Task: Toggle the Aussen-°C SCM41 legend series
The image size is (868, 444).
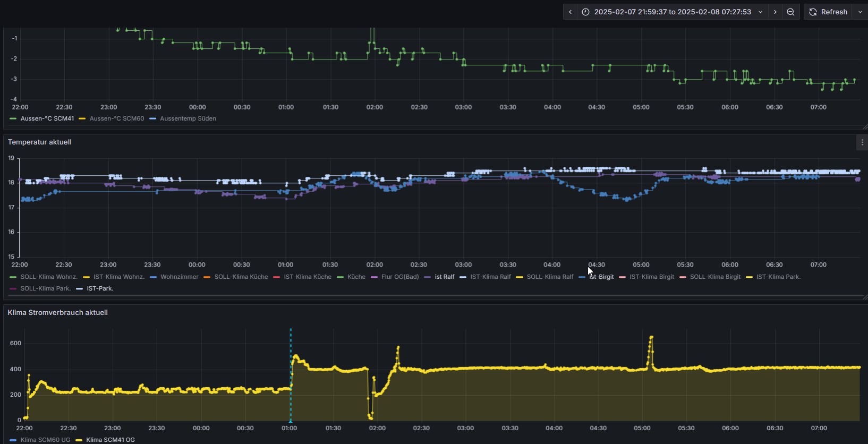Action: coord(47,118)
